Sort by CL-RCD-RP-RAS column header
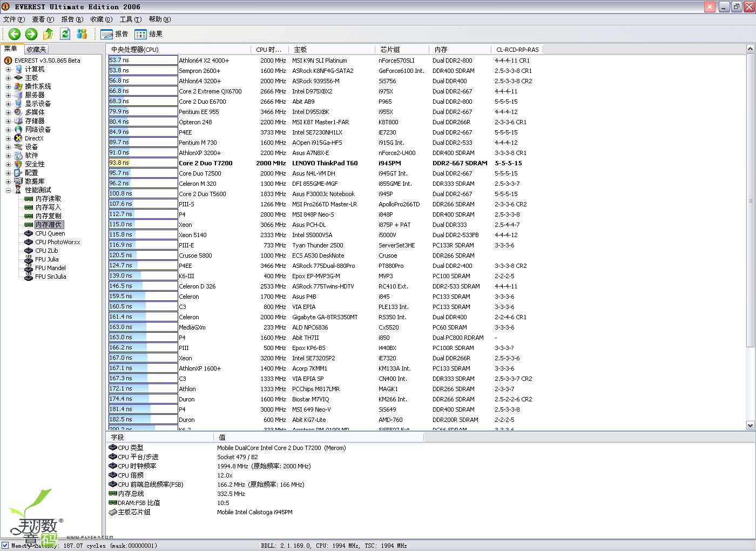The image size is (756, 551). (517, 50)
